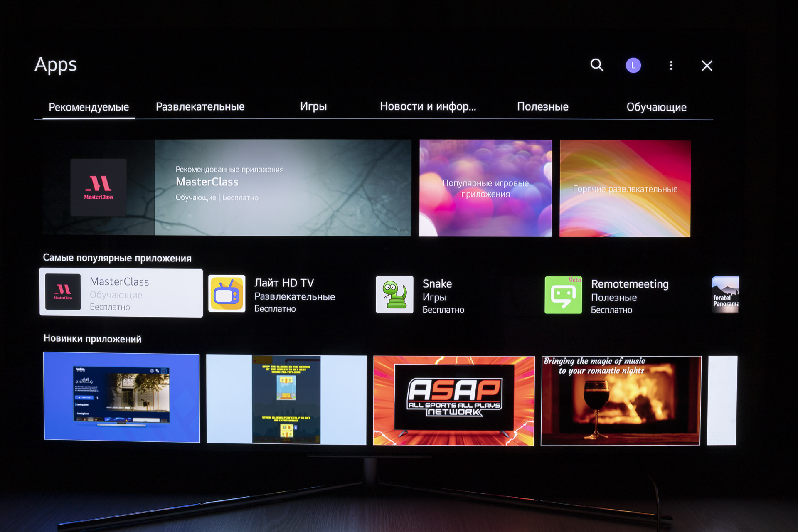This screenshot has width=798, height=532.
Task: Open Горячие развлекательные banner
Action: [625, 189]
